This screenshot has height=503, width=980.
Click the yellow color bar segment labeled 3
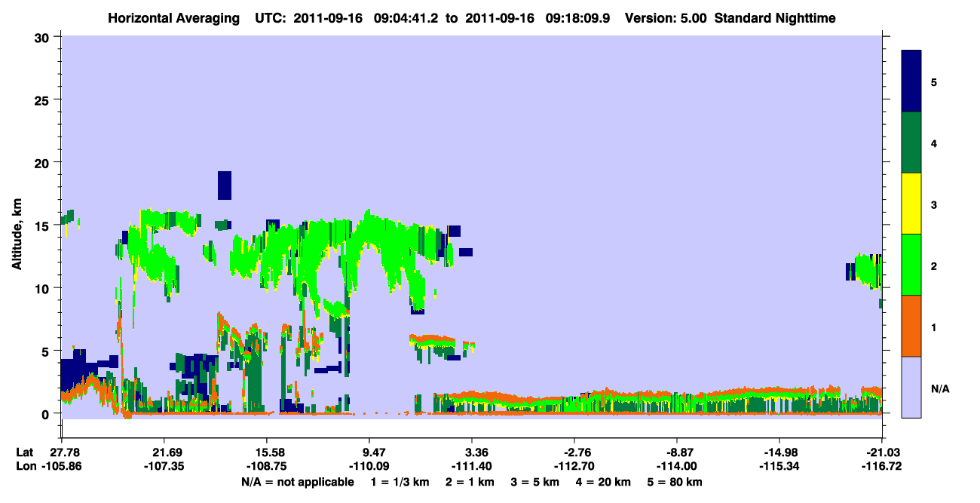[x=911, y=204]
